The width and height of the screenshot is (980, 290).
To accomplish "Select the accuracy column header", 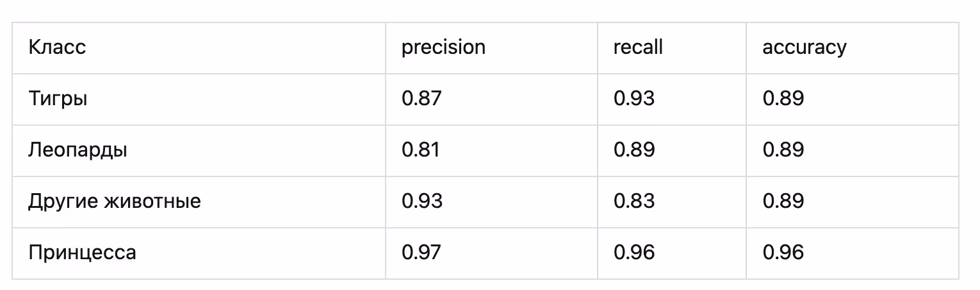I will [804, 48].
